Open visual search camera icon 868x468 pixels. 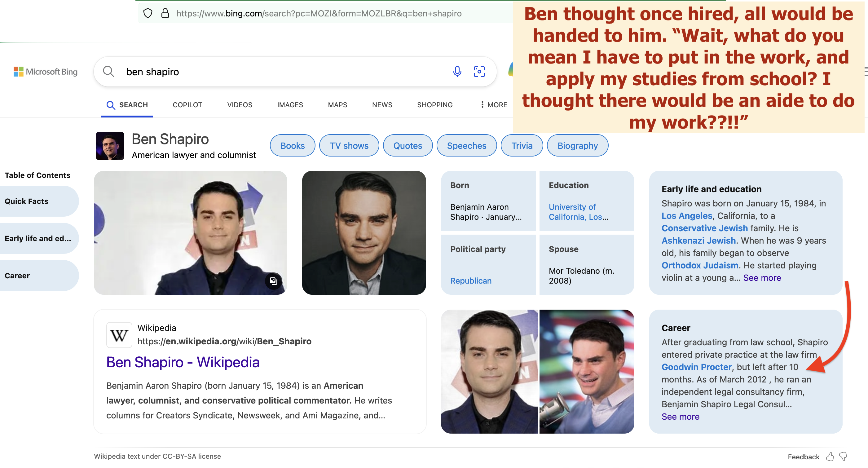click(x=479, y=71)
